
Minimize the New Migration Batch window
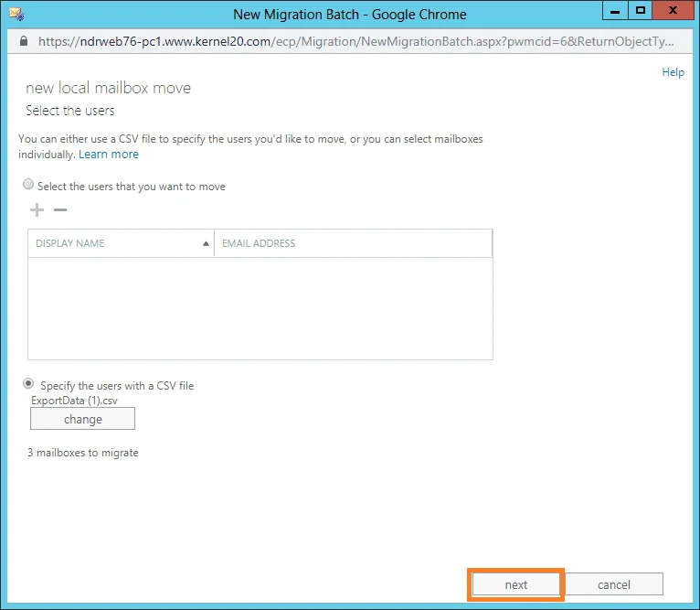[x=615, y=10]
